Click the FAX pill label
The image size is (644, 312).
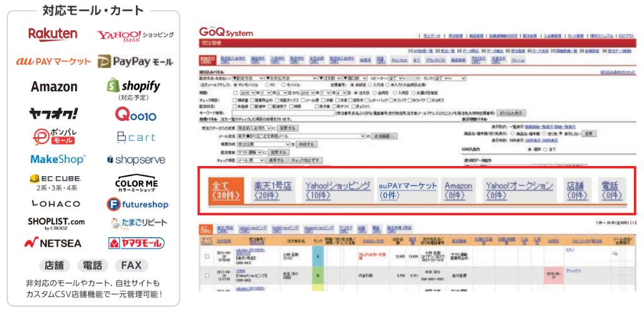131,265
